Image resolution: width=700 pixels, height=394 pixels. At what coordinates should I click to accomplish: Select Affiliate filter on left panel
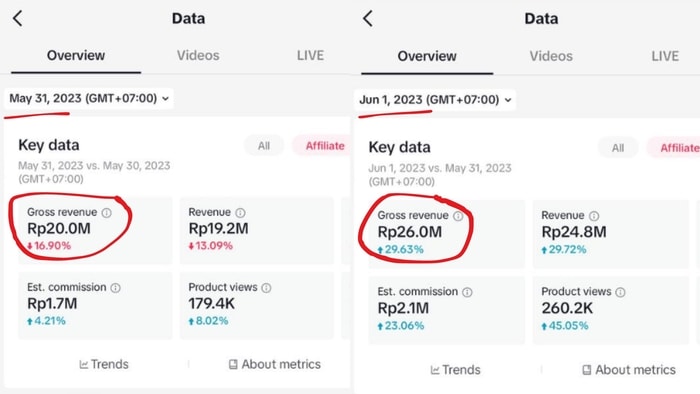pos(322,145)
